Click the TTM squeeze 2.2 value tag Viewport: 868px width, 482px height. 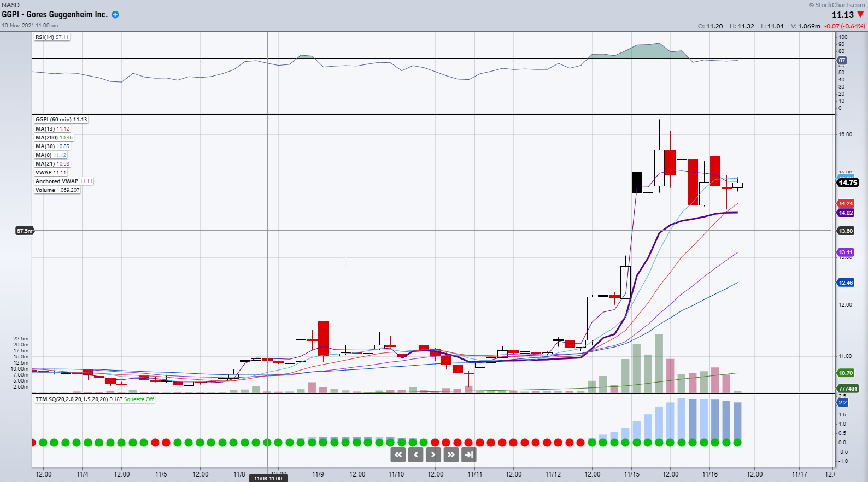pyautogui.click(x=842, y=402)
